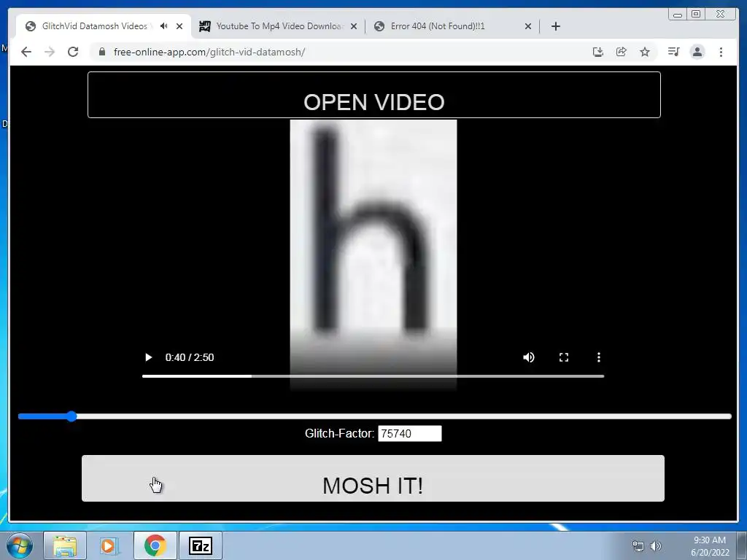Click the lock icon in the address bar
Viewport: 747px width, 560px height.
tap(102, 52)
